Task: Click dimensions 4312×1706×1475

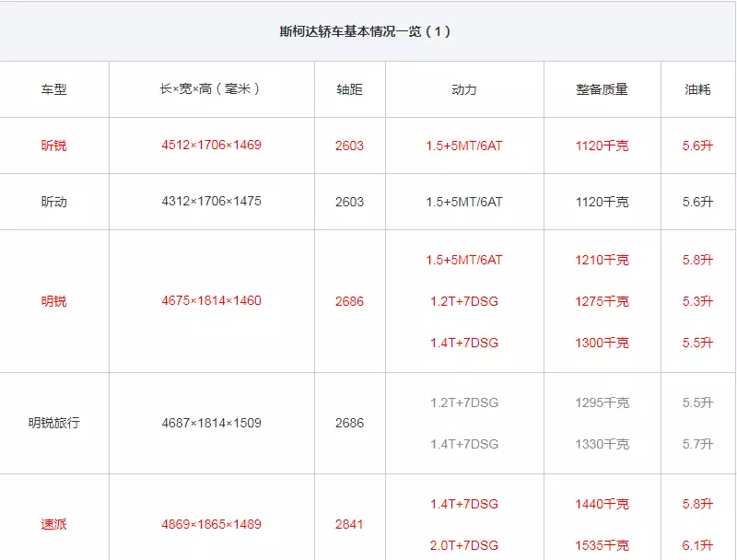Action: click(211, 201)
